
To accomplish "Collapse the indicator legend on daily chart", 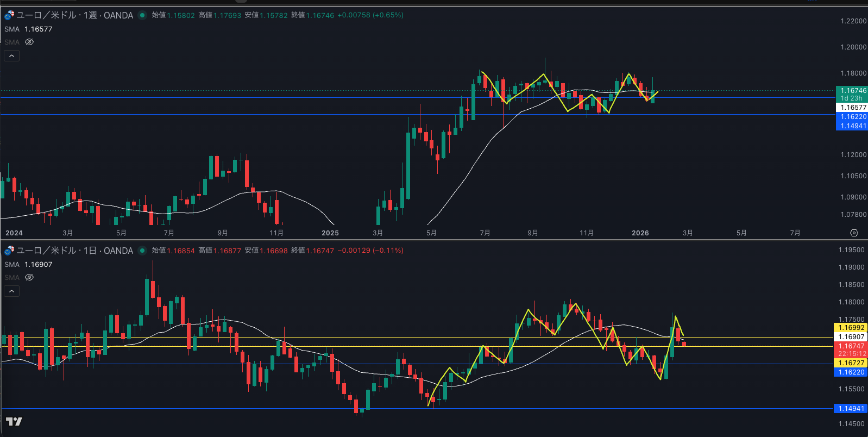I will pos(12,291).
